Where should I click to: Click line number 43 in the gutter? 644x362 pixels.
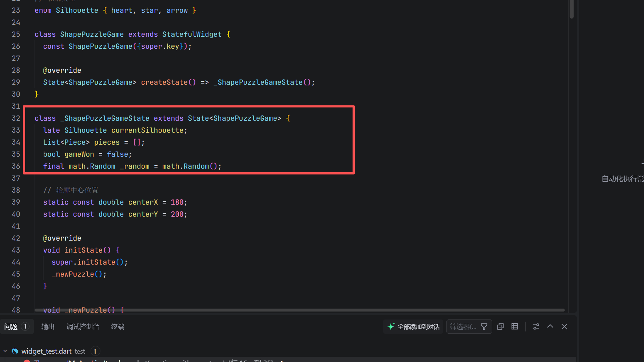[x=16, y=250]
